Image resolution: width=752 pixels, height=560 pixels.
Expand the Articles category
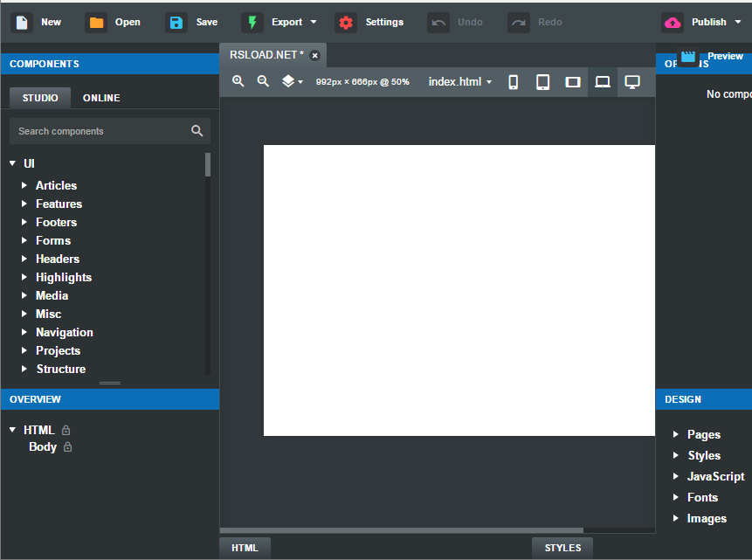24,185
